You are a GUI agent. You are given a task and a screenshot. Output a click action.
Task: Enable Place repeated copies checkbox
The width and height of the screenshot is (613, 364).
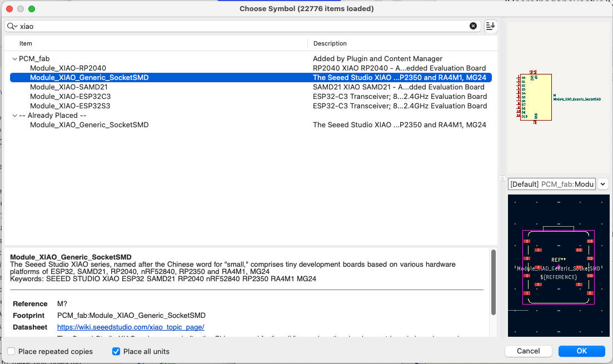[12, 351]
